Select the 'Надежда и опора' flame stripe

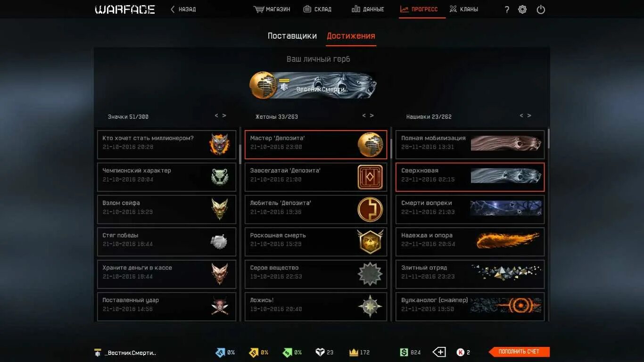(x=470, y=242)
